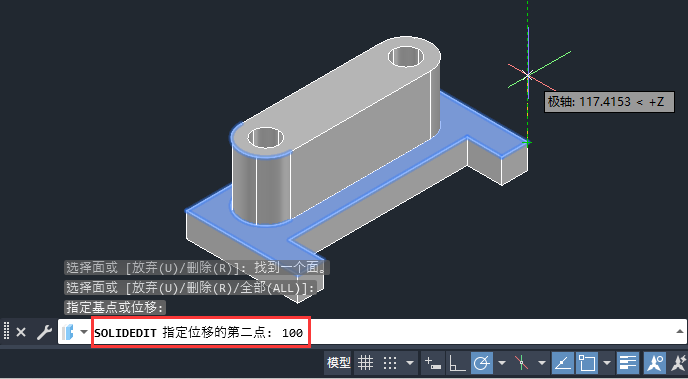Toggle 2D object snap icon
This screenshot has width=688, height=379.
(587, 363)
